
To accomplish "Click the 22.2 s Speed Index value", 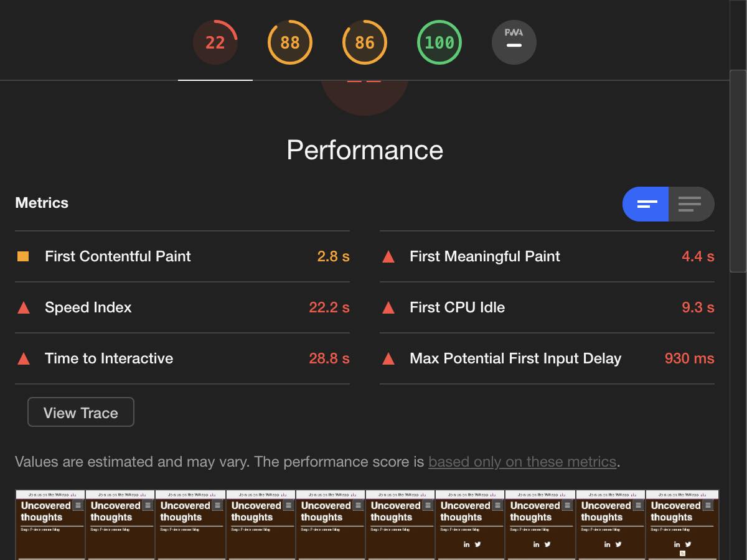I will click(x=329, y=307).
